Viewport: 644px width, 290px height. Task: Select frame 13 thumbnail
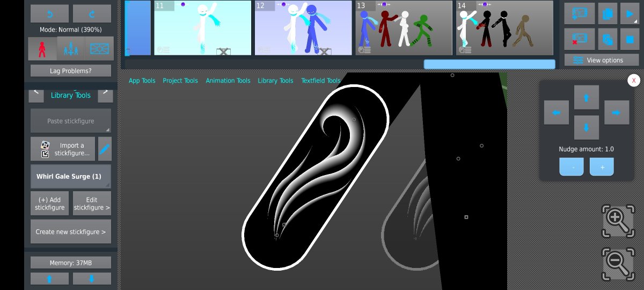coord(404,28)
